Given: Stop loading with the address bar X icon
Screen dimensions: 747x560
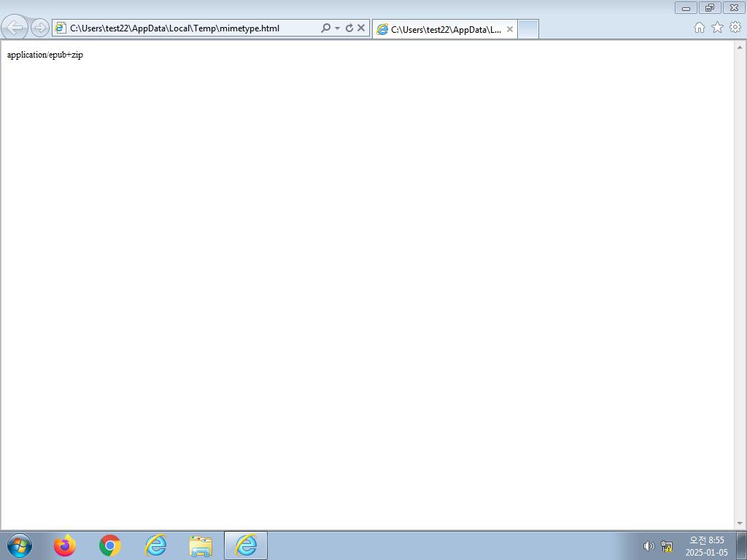Looking at the screenshot, I should tap(361, 28).
